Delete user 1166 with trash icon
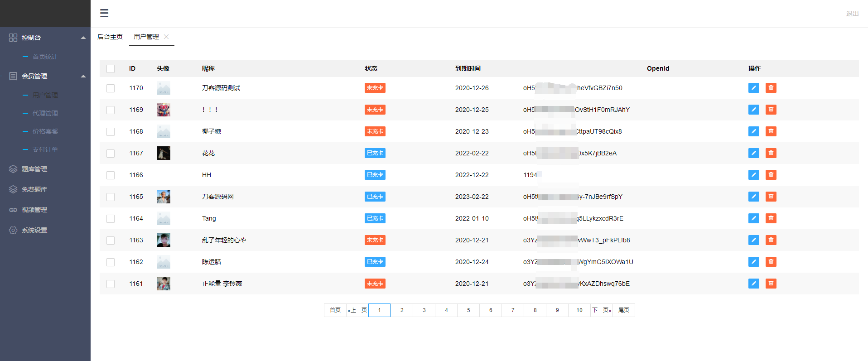The height and width of the screenshot is (361, 868). point(771,175)
